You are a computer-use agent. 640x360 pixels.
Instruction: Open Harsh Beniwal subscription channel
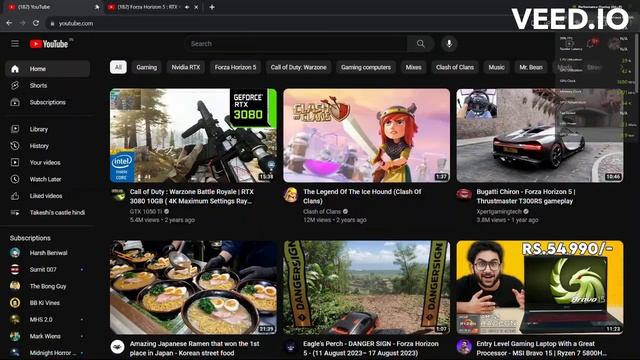(x=48, y=253)
